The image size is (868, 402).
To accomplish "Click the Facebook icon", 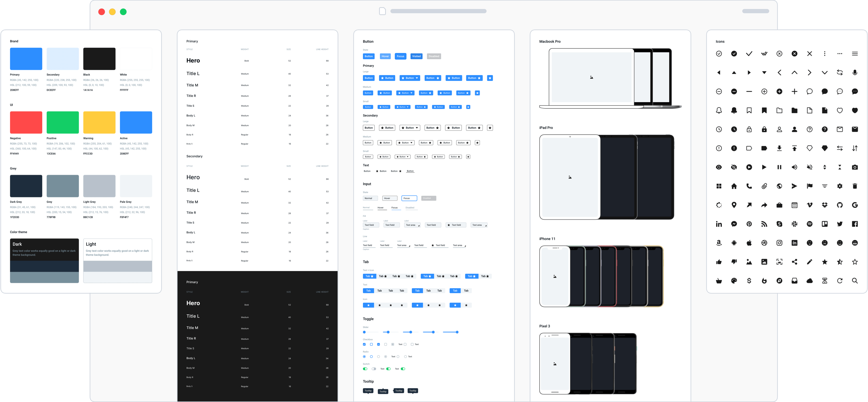I will tap(855, 223).
